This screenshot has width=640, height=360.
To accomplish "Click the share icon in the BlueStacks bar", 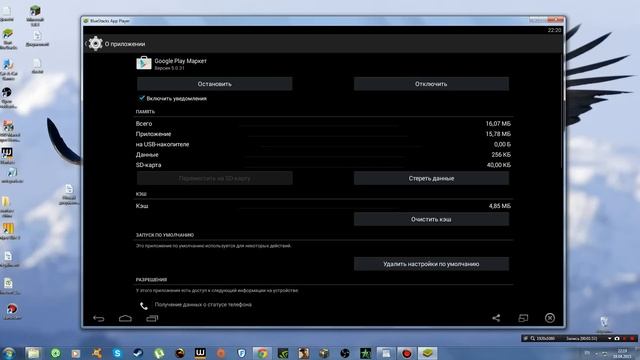I will [496, 318].
